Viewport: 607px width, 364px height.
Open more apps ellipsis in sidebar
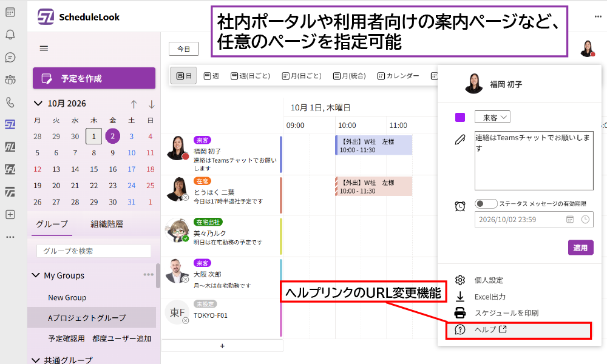click(x=10, y=237)
